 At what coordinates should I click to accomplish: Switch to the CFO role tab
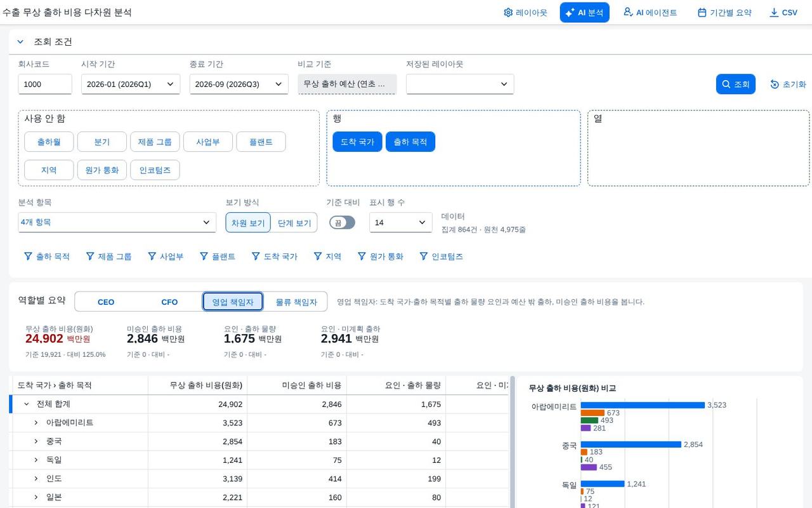[x=169, y=302]
